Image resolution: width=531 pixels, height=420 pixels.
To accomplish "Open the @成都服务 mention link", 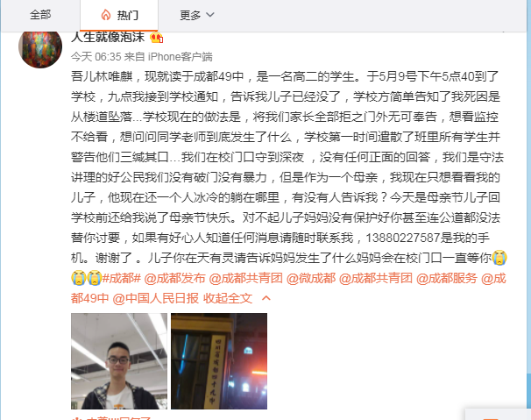I will [x=446, y=278].
